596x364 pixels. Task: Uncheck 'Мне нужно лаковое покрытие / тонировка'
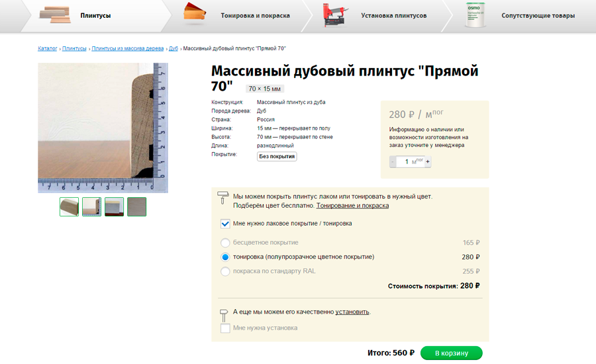(x=225, y=224)
